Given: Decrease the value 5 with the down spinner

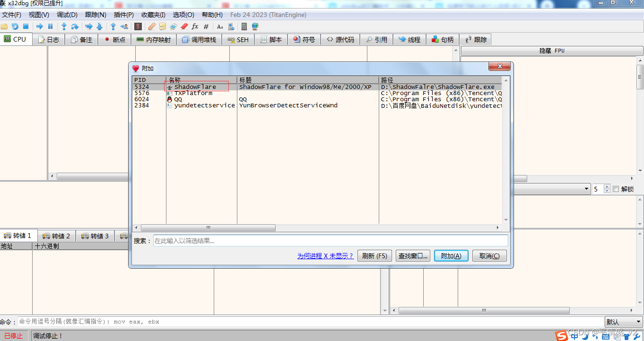Looking at the screenshot, I should point(608,192).
